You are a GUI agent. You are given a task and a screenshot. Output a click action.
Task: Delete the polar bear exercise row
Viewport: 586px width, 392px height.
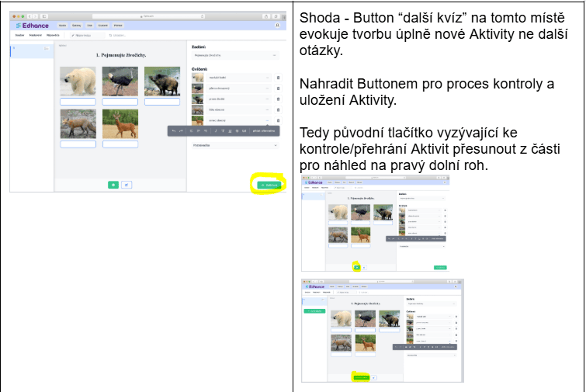pos(278,78)
